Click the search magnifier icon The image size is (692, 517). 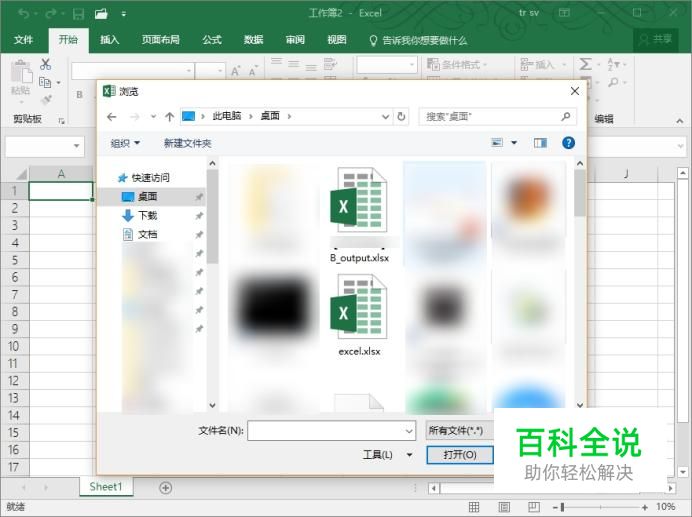click(566, 117)
